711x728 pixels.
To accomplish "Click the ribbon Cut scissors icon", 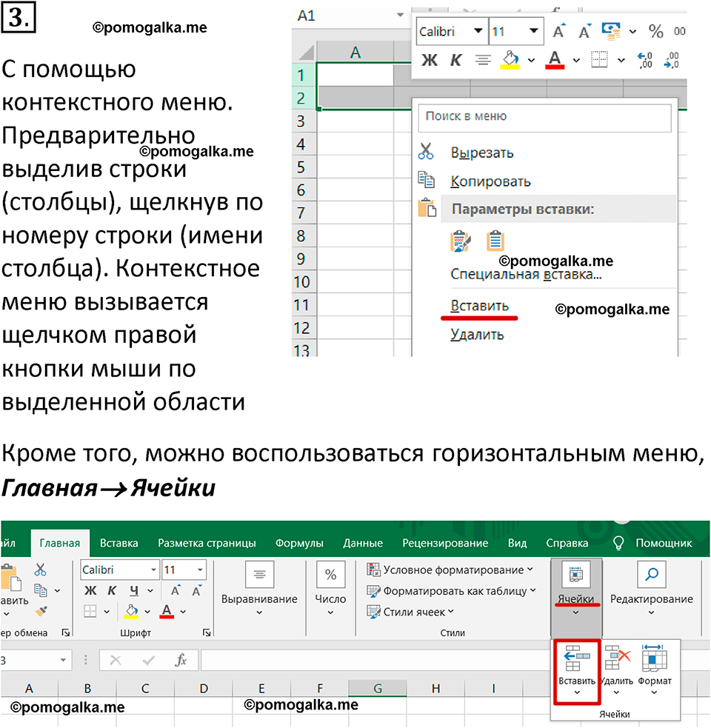I will tap(41, 570).
